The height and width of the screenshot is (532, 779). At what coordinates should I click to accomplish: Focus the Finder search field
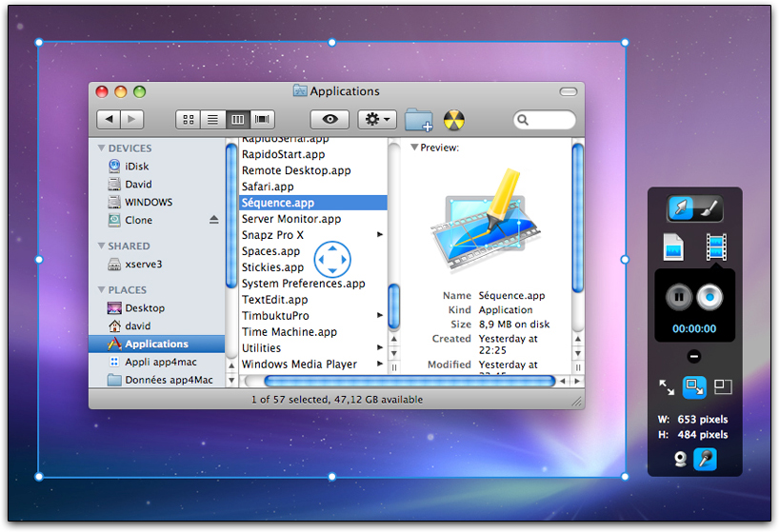(x=545, y=120)
